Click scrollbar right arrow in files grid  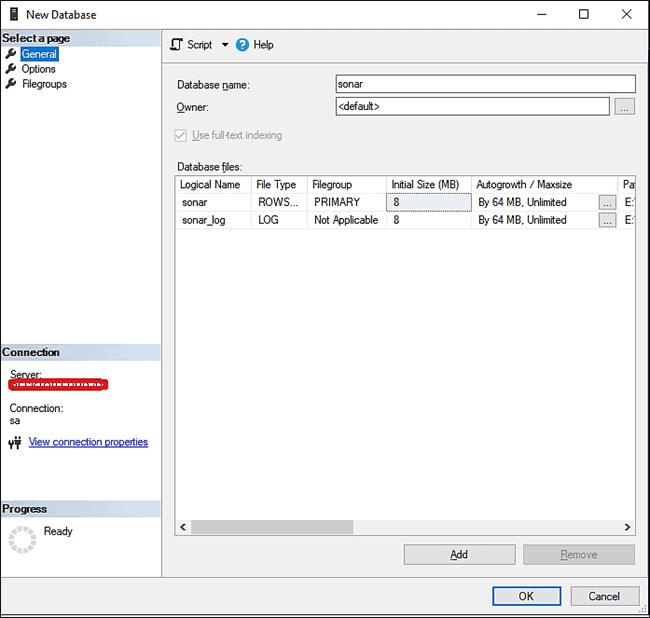point(628,527)
